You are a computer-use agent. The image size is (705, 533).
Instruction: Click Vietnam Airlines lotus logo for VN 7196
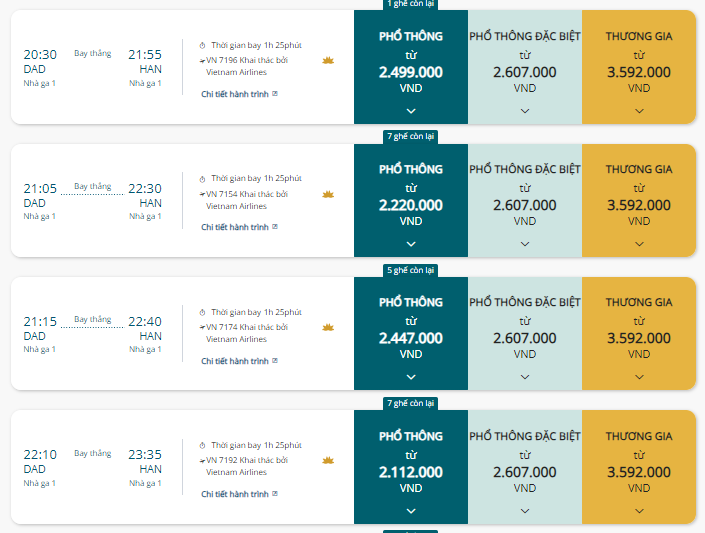click(327, 61)
